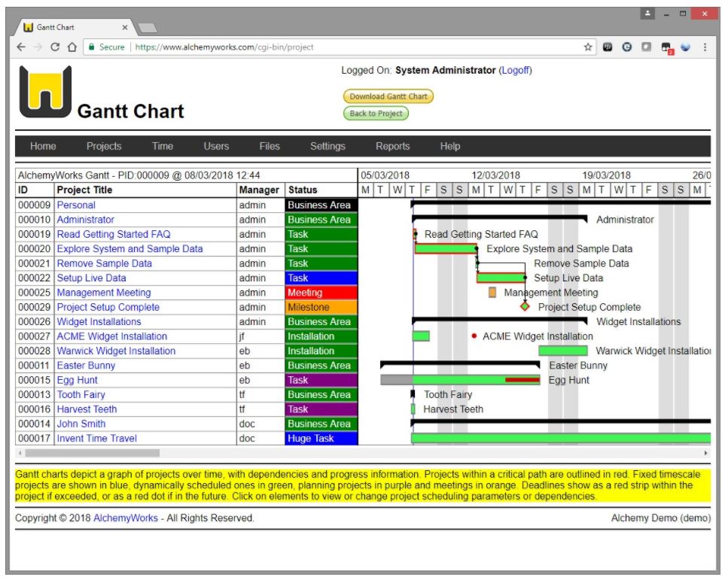728x583 pixels.
Task: Close the Gantt Chart tab
Action: [x=125, y=27]
